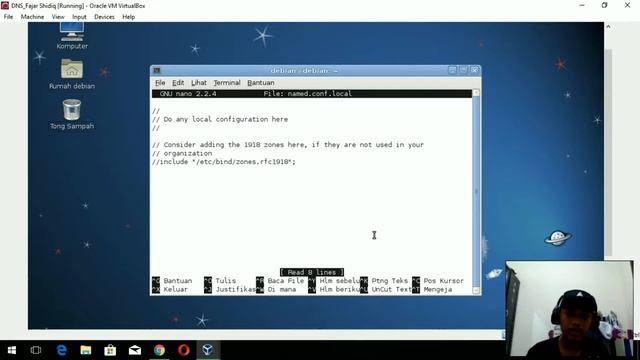Open the terminal Bantuan menu

click(x=261, y=82)
